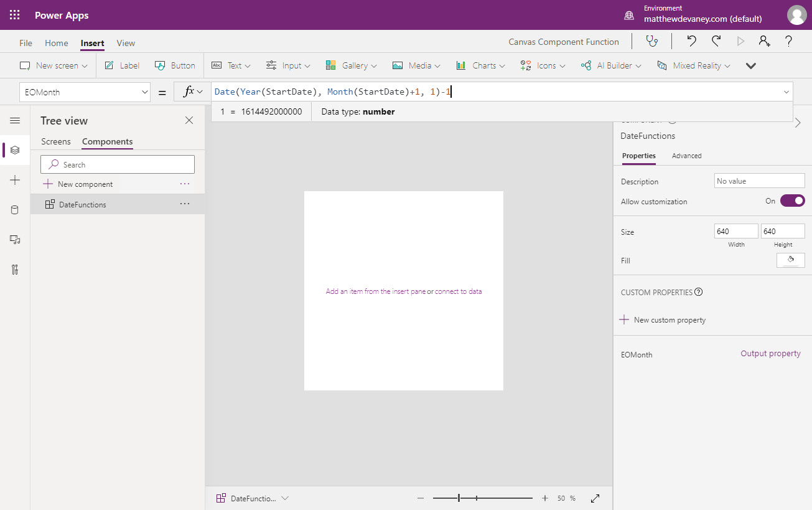812x510 pixels.
Task: Open the Insert ribbon tab
Action: pos(92,43)
